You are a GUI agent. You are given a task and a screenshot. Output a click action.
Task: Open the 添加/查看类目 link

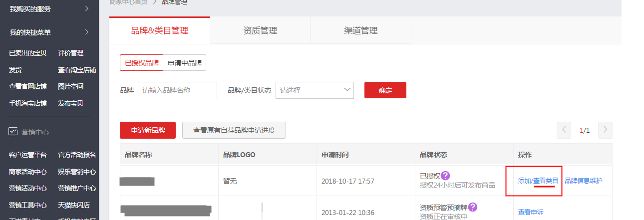[x=538, y=181]
